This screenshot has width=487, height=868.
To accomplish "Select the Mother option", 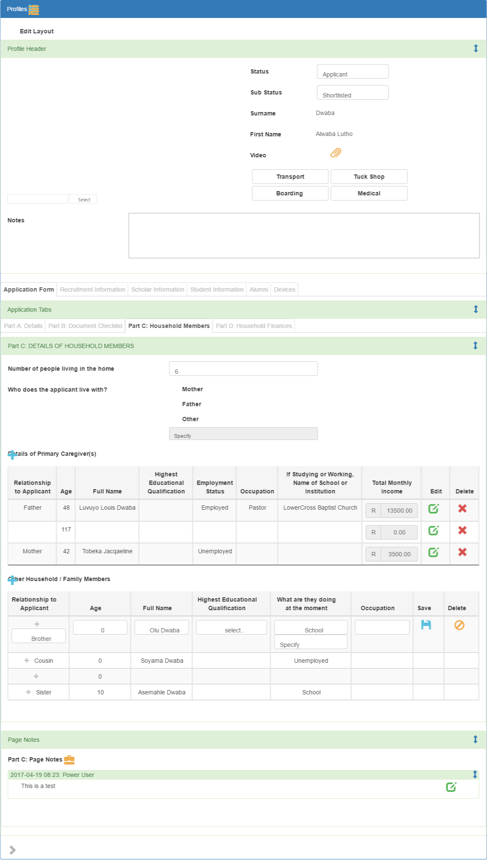I will pos(192,389).
